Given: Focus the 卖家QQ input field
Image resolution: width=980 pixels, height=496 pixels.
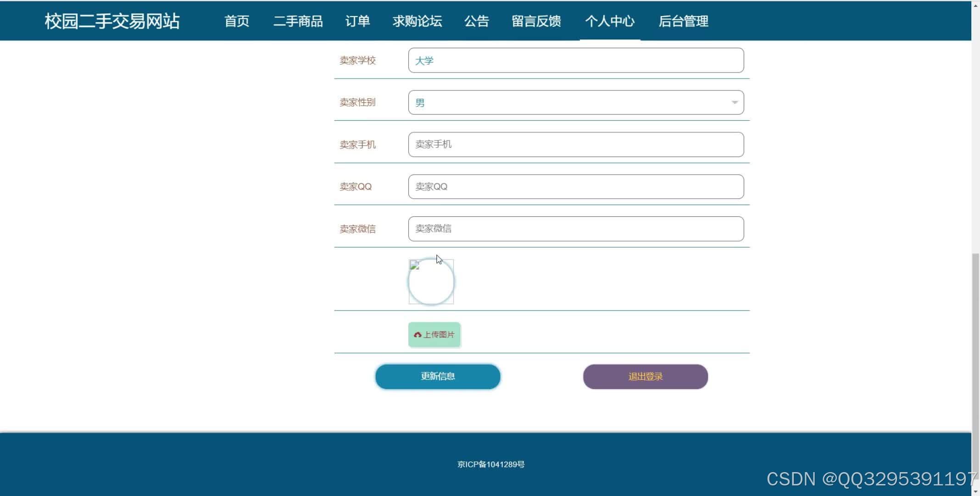Looking at the screenshot, I should point(576,186).
